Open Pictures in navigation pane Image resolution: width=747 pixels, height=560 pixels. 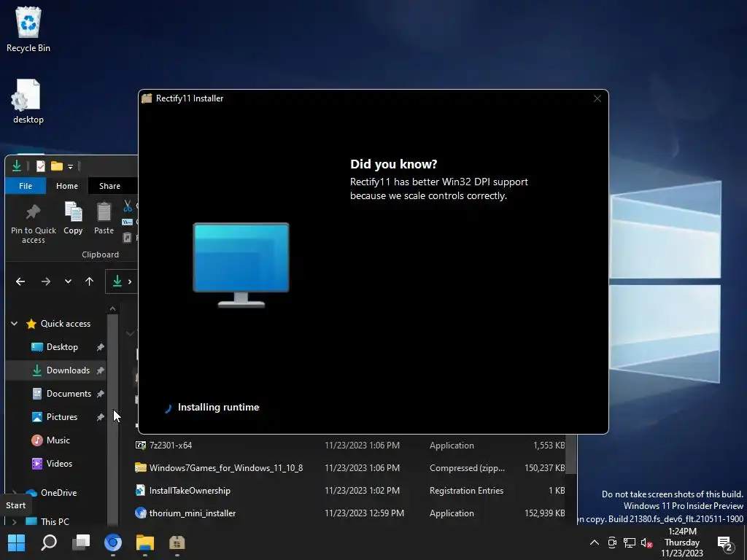[x=62, y=416]
